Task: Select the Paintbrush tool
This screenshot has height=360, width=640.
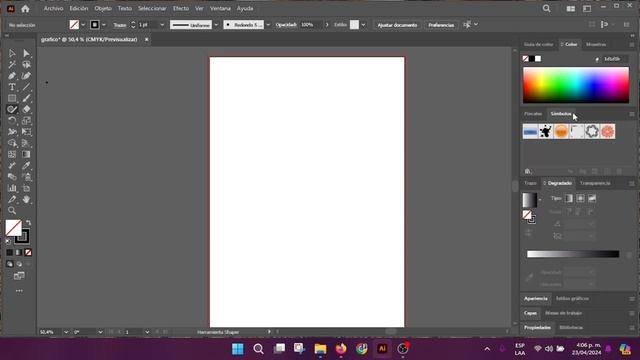Action: click(27, 98)
